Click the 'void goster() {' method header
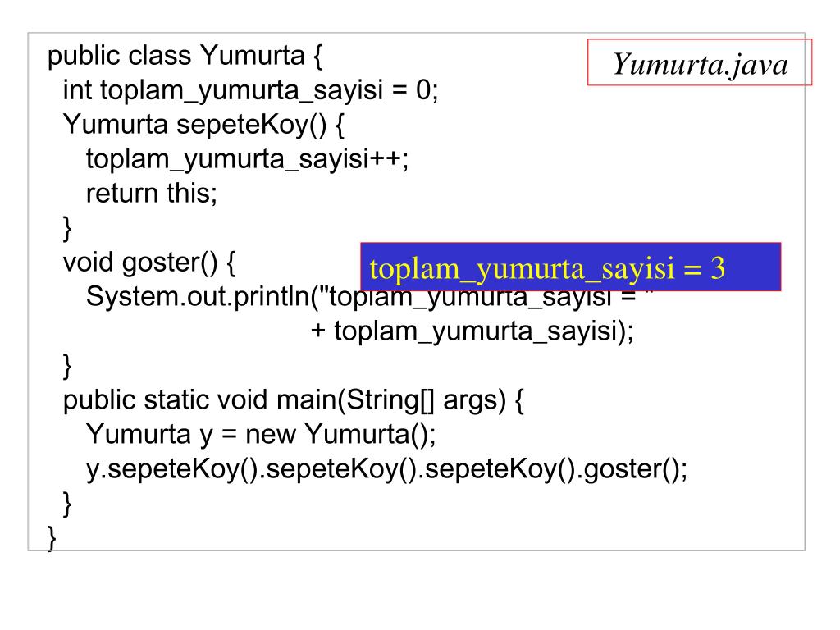Viewport: 840px width, 630px height. tap(149, 262)
